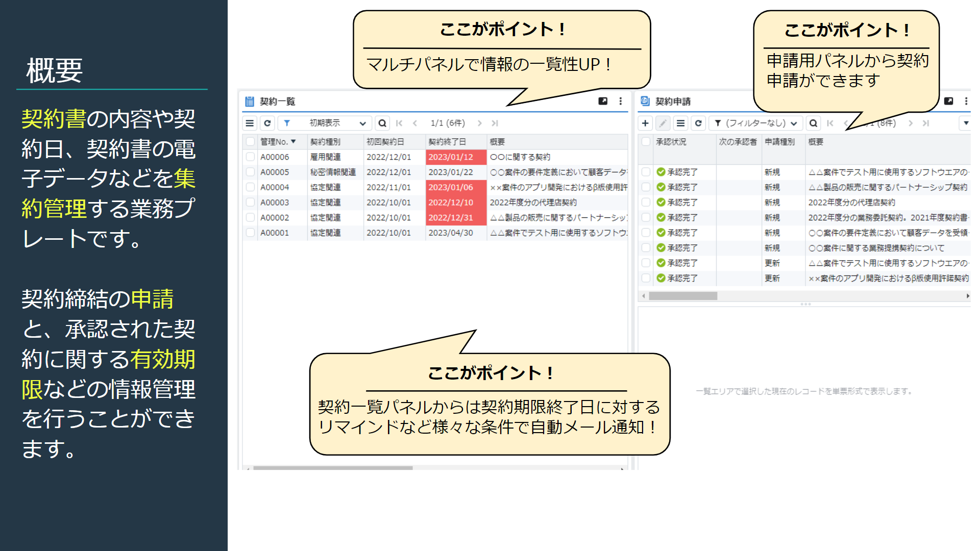Click the refresh icon in the 契約一覧 toolbar

coord(267,123)
